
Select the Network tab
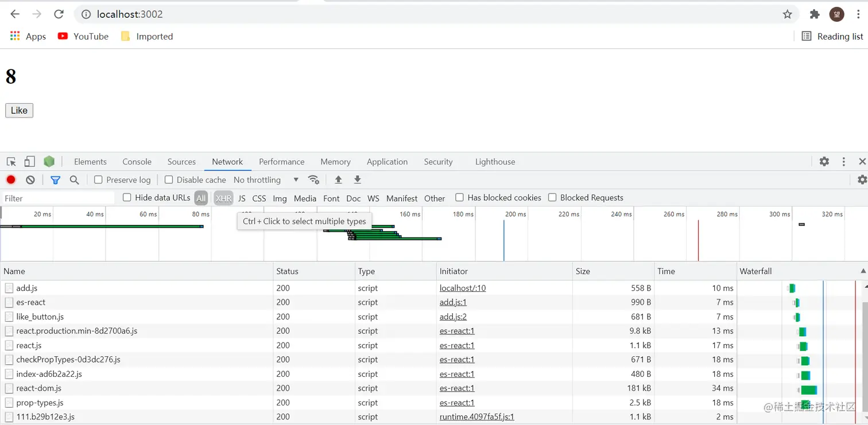tap(227, 162)
